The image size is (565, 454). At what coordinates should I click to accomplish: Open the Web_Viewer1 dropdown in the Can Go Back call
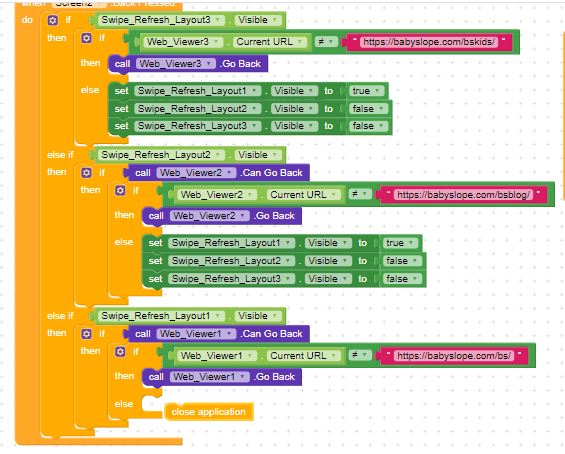click(196, 334)
